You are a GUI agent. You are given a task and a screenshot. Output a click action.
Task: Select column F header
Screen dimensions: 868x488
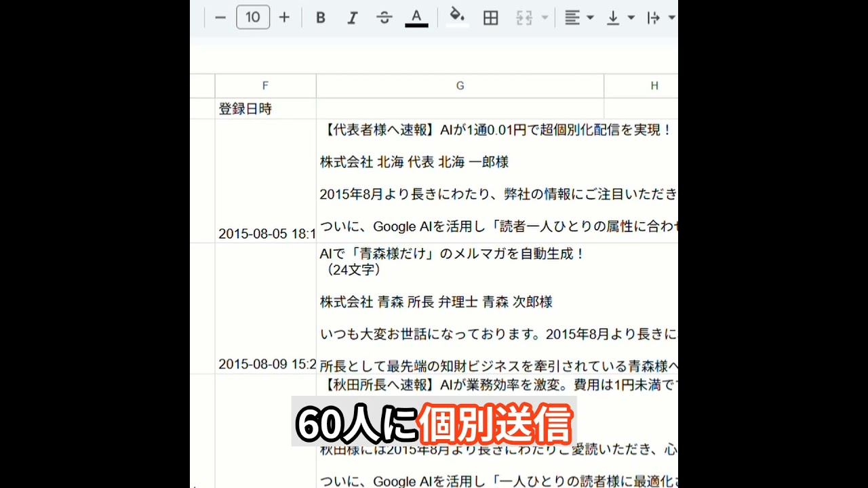tap(265, 86)
